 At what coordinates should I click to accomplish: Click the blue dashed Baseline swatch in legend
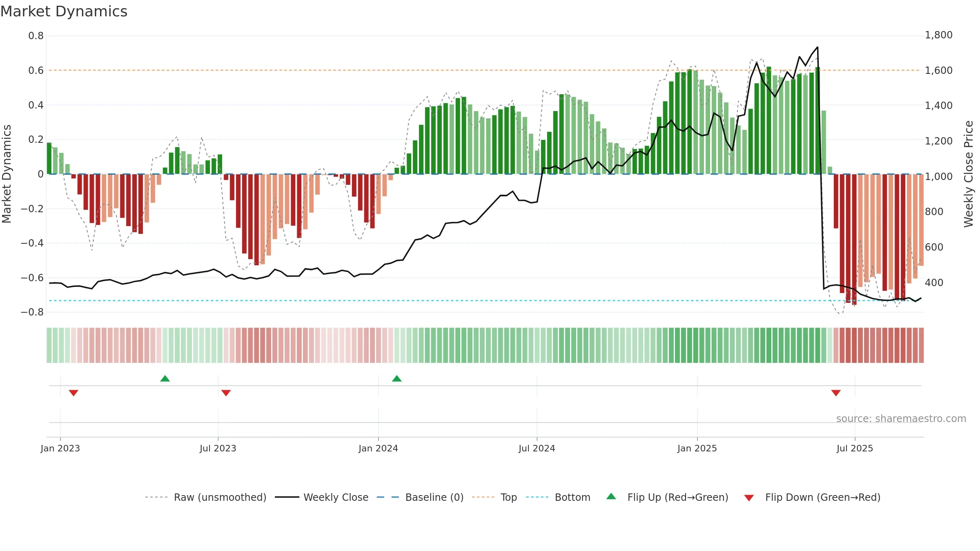(388, 497)
